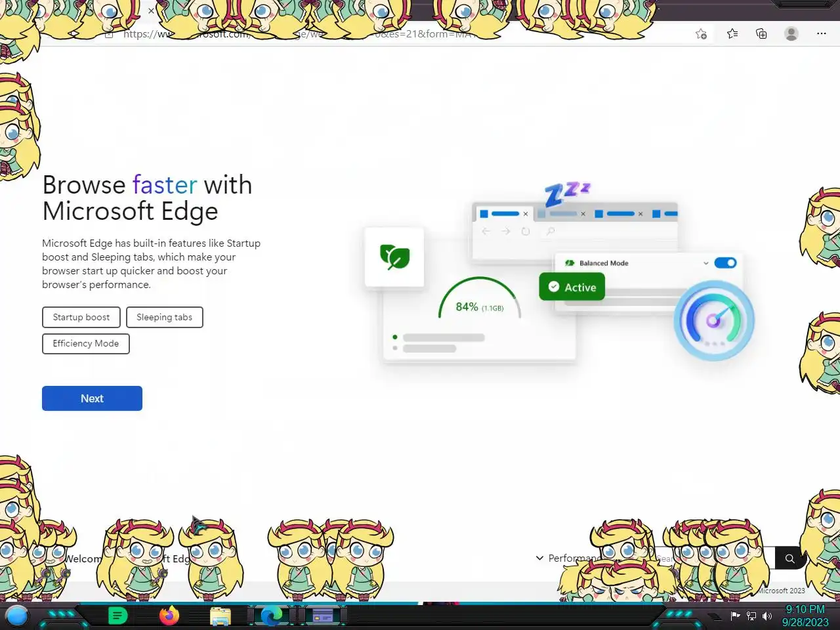Open File Explorer from the taskbar

coord(220,616)
